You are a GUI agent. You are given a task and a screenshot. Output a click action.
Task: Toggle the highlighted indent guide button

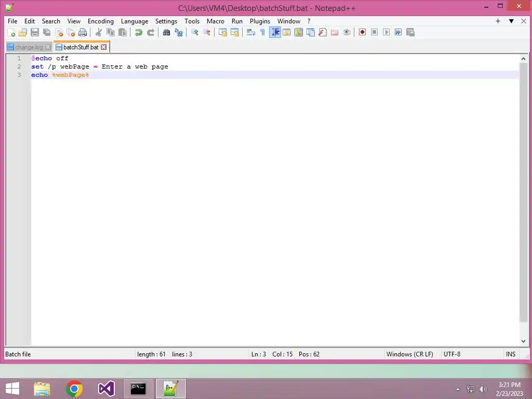pyautogui.click(x=275, y=32)
